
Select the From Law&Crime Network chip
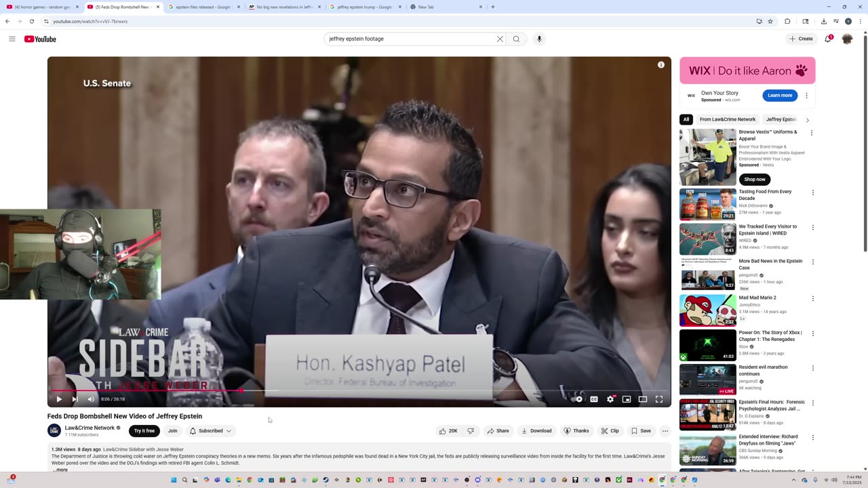point(728,119)
